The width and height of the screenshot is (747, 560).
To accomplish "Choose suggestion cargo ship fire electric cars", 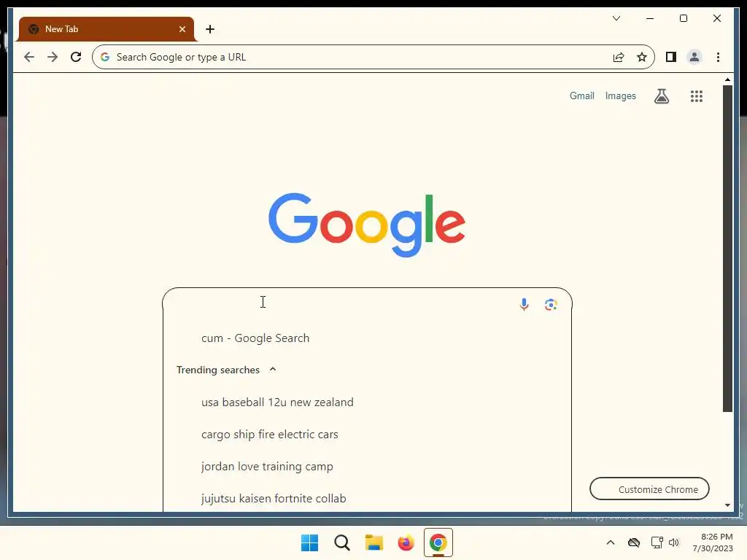I will tap(368, 435).
